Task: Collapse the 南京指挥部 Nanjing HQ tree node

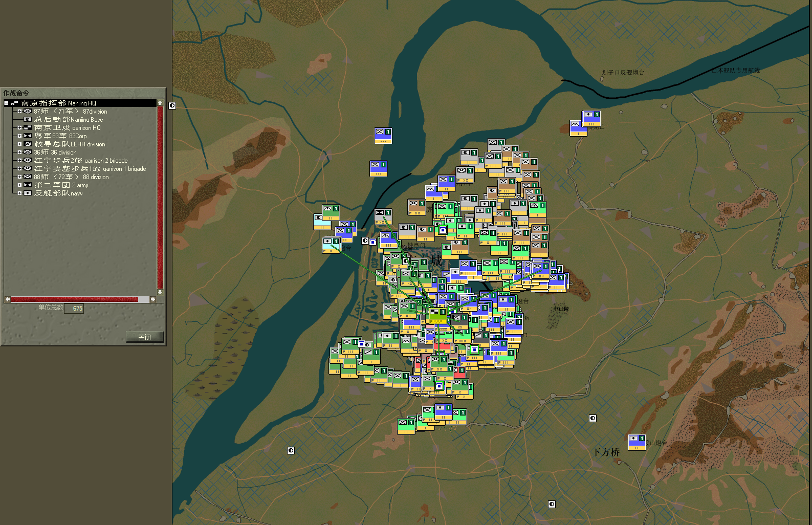Action: (x=6, y=103)
